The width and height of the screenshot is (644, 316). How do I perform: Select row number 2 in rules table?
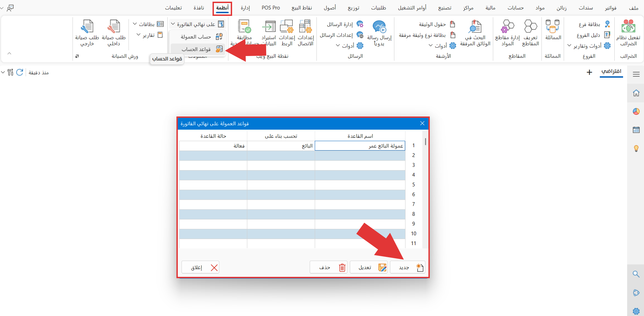414,155
